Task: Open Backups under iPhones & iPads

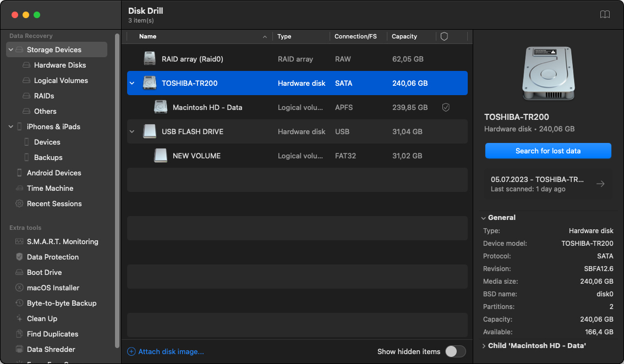Action: click(x=48, y=158)
